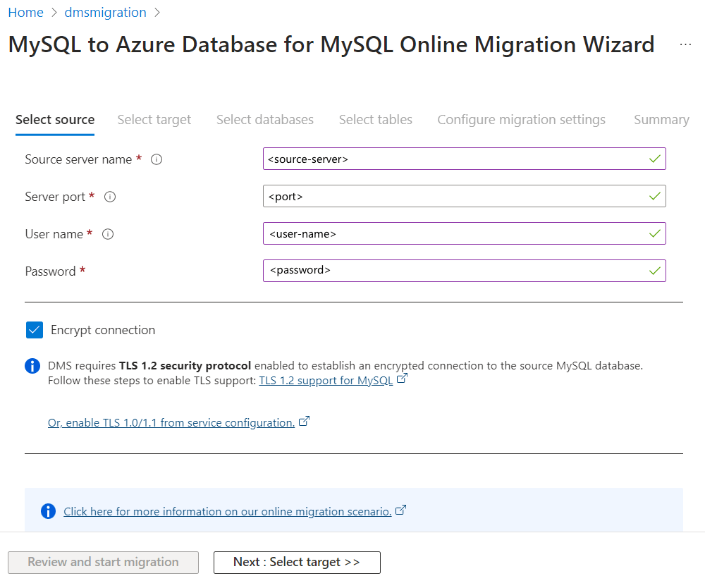Screen dimensions: 705x588
Task: Click info icon beside User name label
Action: coord(108,234)
